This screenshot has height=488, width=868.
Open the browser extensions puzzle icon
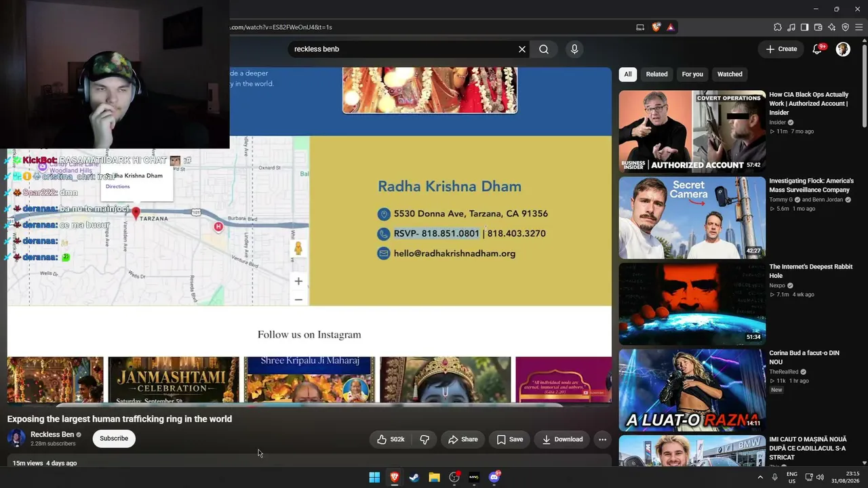coord(778,27)
